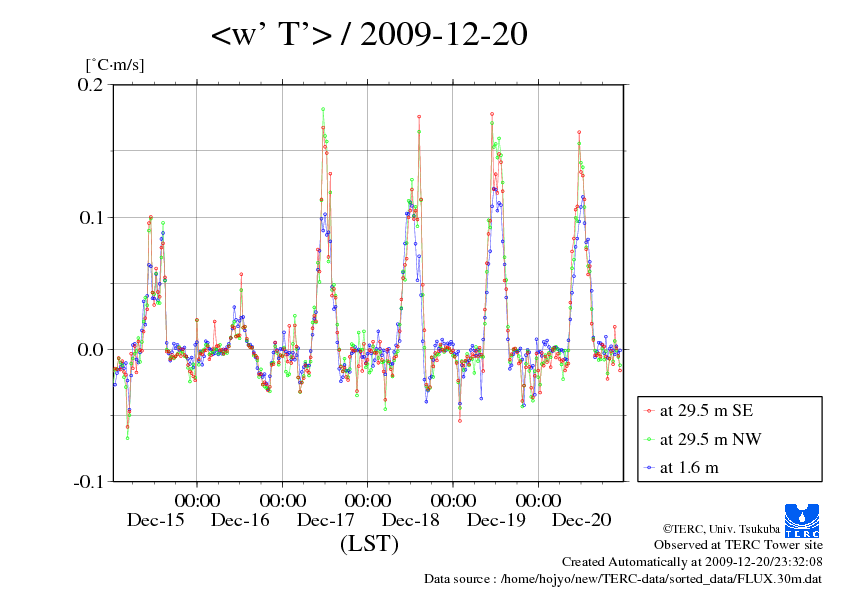
Task: Click the red legend marker for 29.5 m SE
Action: click(x=649, y=411)
